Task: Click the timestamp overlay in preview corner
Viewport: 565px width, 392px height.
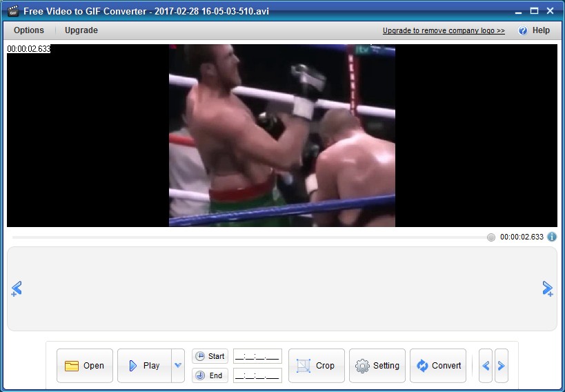Action: [29, 49]
